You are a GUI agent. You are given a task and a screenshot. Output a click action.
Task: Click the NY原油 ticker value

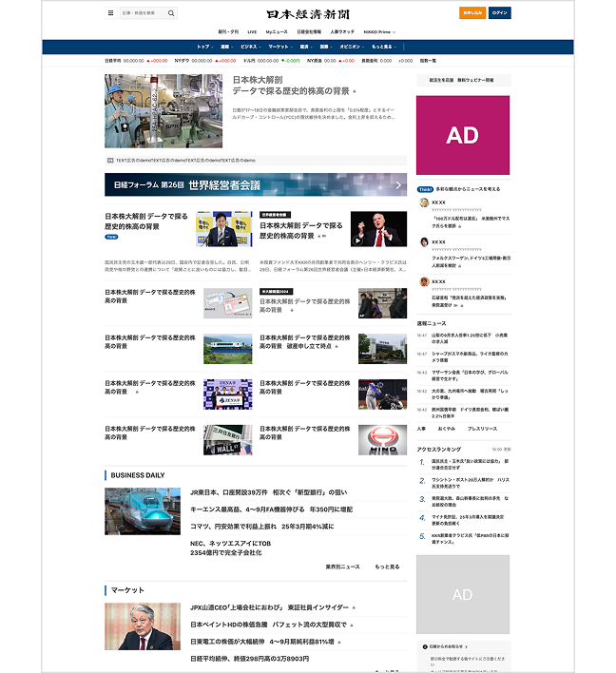tap(331, 61)
